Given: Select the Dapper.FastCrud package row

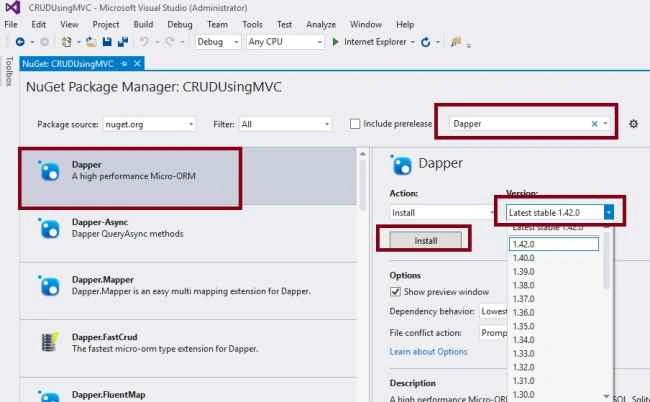Looking at the screenshot, I should click(189, 348).
